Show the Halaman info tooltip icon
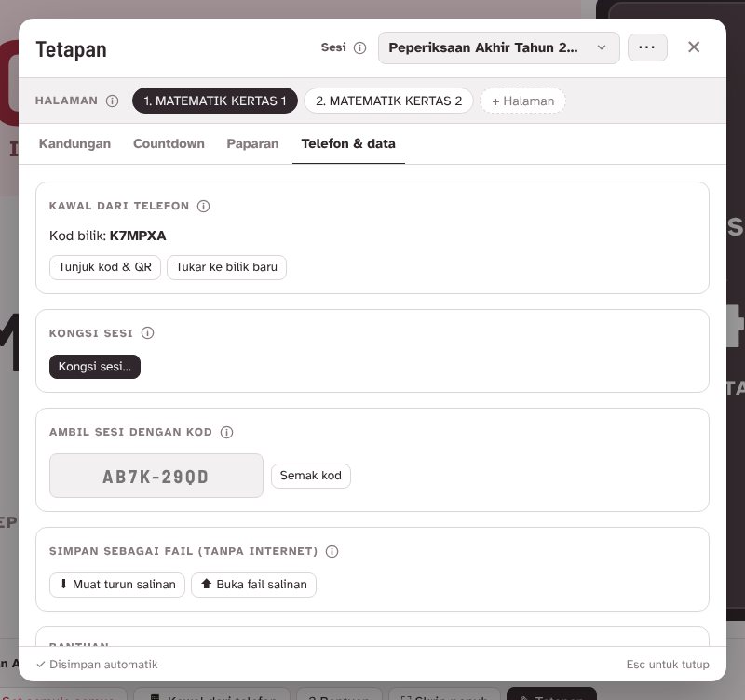The height and width of the screenshot is (700, 745). pyautogui.click(x=112, y=101)
